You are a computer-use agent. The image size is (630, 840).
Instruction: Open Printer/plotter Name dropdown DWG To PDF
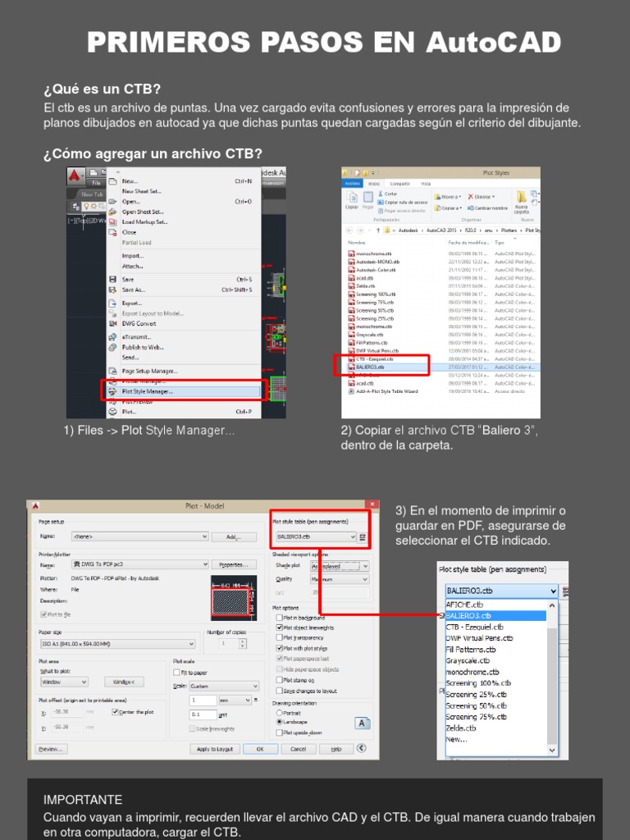(139, 564)
